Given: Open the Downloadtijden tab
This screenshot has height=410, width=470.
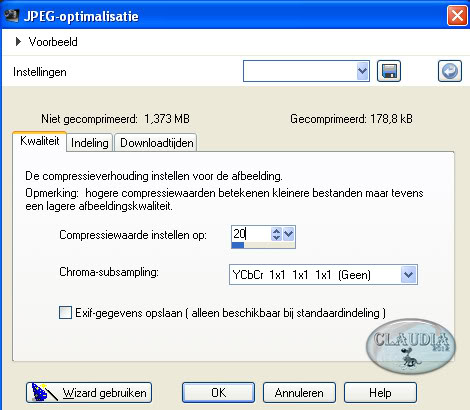Looking at the screenshot, I should click(x=156, y=143).
